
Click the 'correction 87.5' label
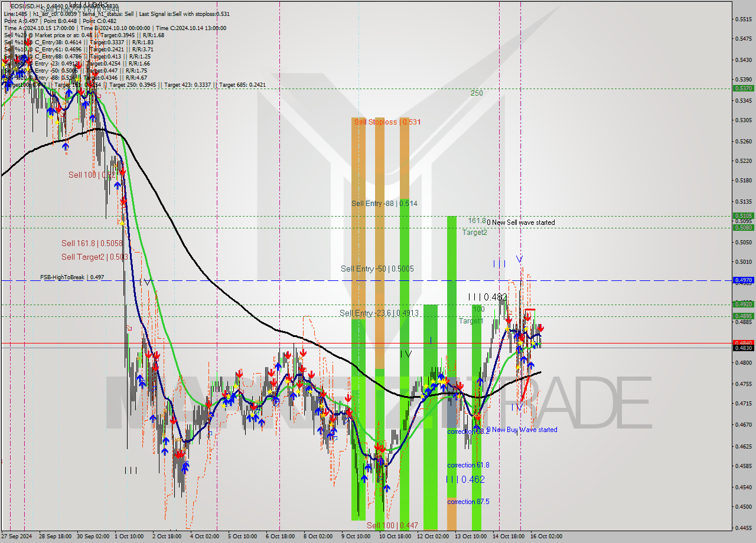pos(468,502)
